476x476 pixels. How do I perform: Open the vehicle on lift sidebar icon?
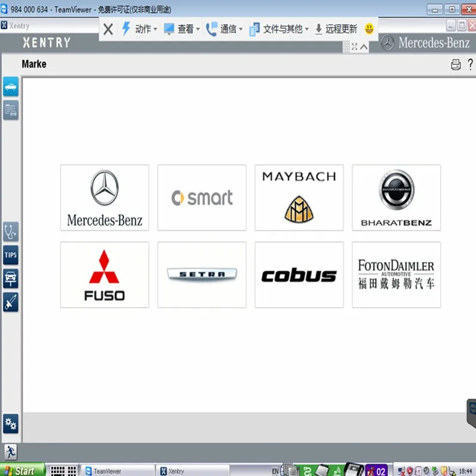pyautogui.click(x=11, y=278)
